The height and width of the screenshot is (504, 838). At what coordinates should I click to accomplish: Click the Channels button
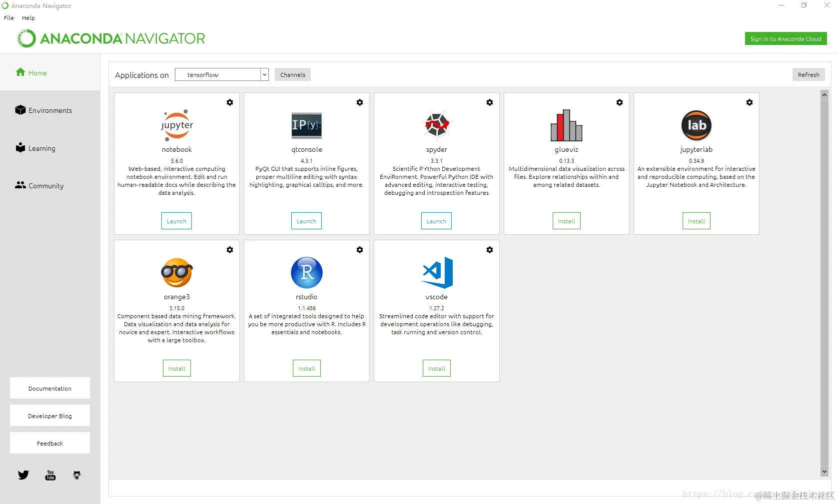(293, 75)
